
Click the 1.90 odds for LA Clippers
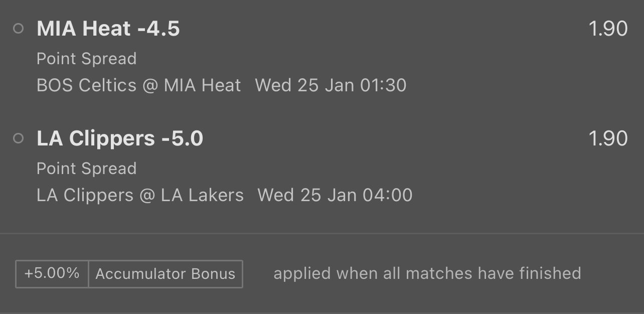pos(608,138)
